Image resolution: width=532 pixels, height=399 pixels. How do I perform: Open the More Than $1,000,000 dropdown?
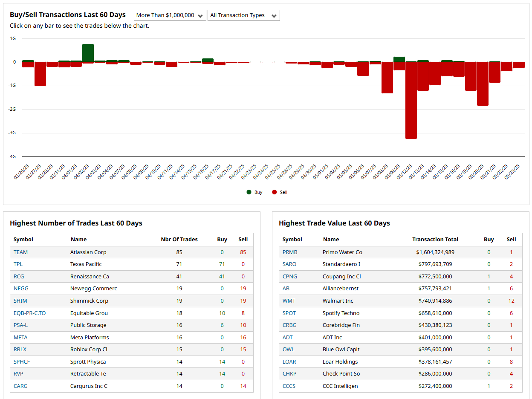(x=170, y=15)
